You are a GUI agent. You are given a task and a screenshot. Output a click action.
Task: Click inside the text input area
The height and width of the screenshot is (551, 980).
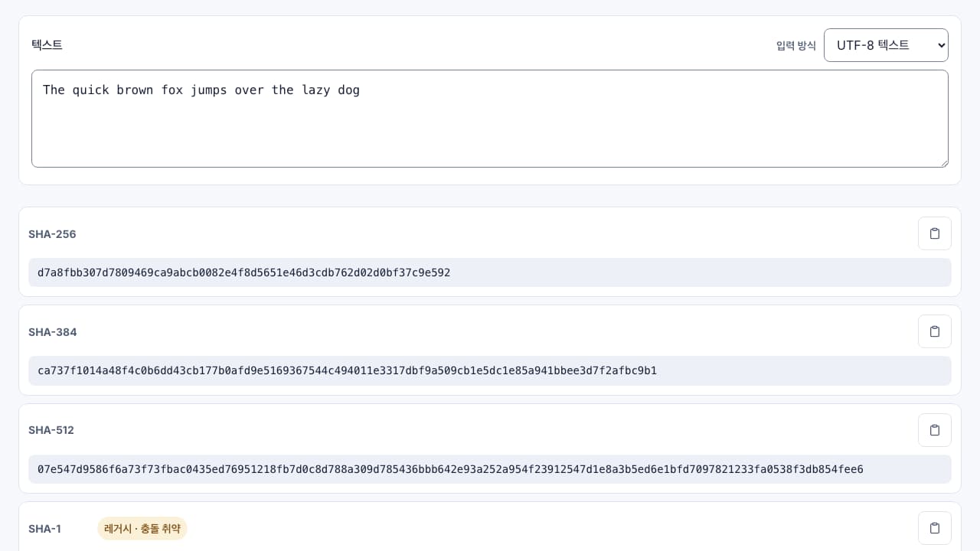(x=490, y=119)
